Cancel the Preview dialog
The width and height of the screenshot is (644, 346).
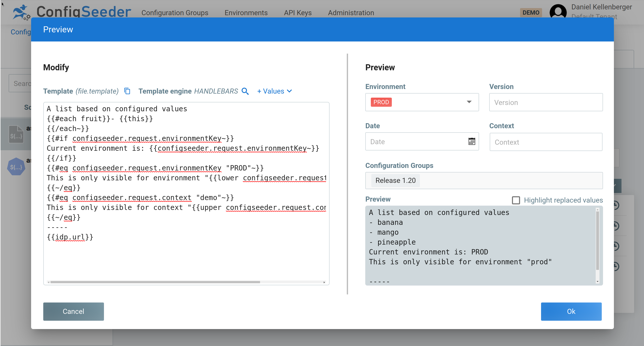[73, 311]
